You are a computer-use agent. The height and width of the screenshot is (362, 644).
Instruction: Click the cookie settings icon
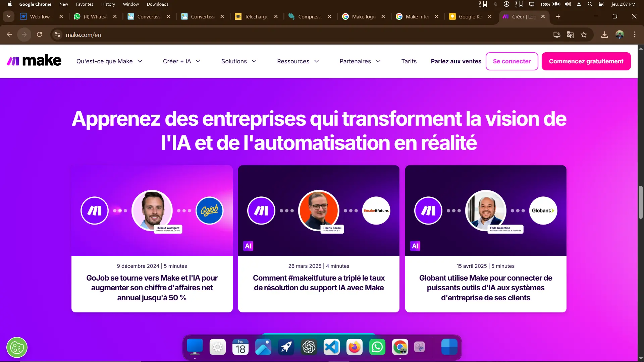point(17,348)
